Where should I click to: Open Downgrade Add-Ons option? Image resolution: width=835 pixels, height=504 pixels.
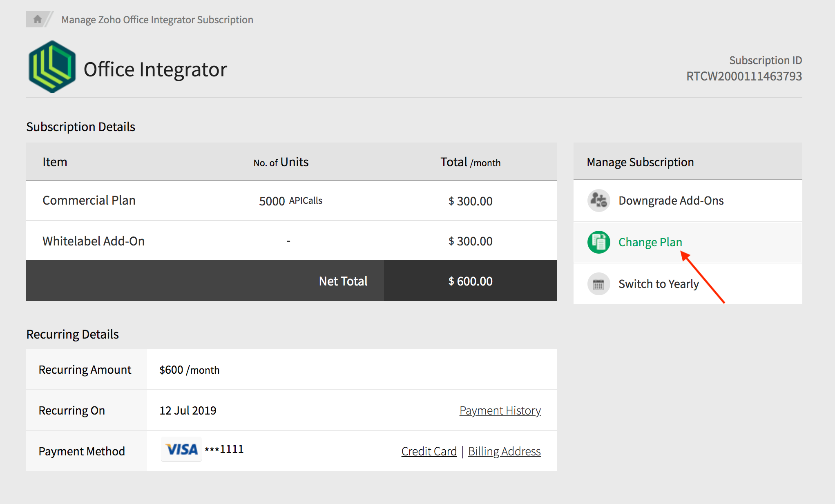(x=671, y=201)
